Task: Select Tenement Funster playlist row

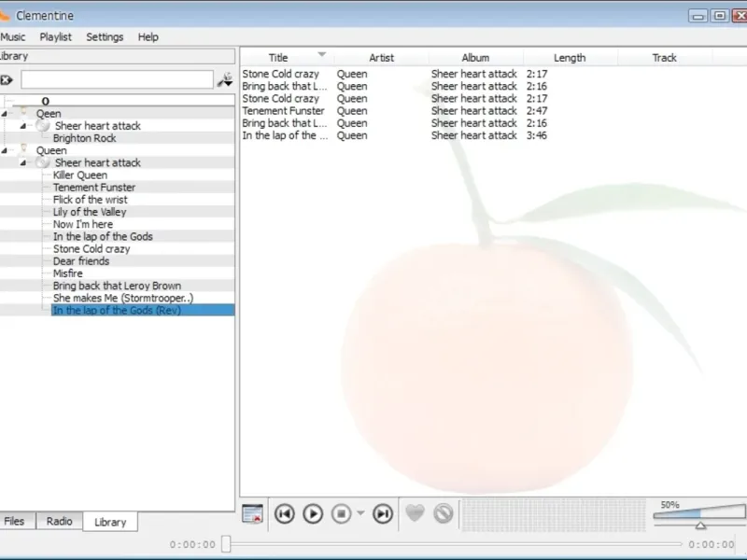Action: coord(493,111)
